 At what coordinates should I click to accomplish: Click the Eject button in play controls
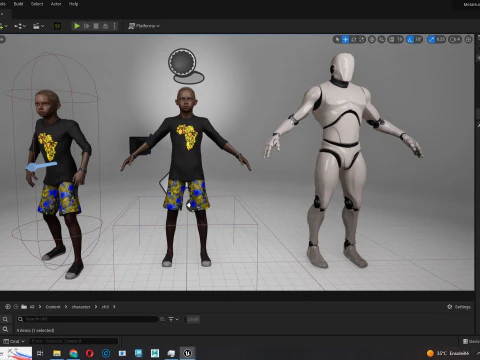pos(105,26)
